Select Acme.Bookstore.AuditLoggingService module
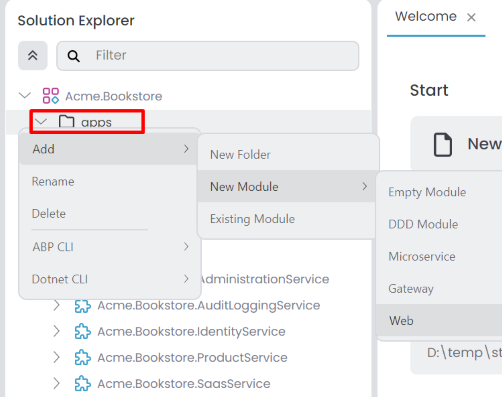The height and width of the screenshot is (397, 502). [x=209, y=306]
